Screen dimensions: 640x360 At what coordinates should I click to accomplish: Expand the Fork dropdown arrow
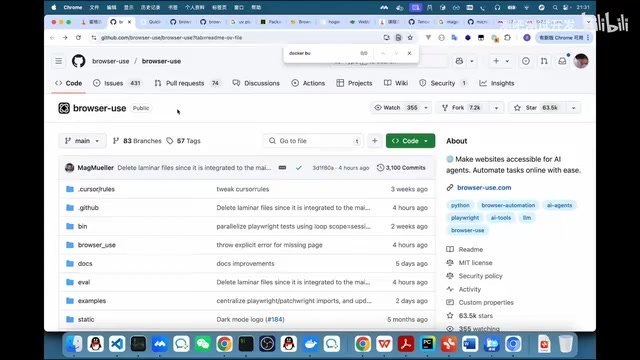[496, 108]
